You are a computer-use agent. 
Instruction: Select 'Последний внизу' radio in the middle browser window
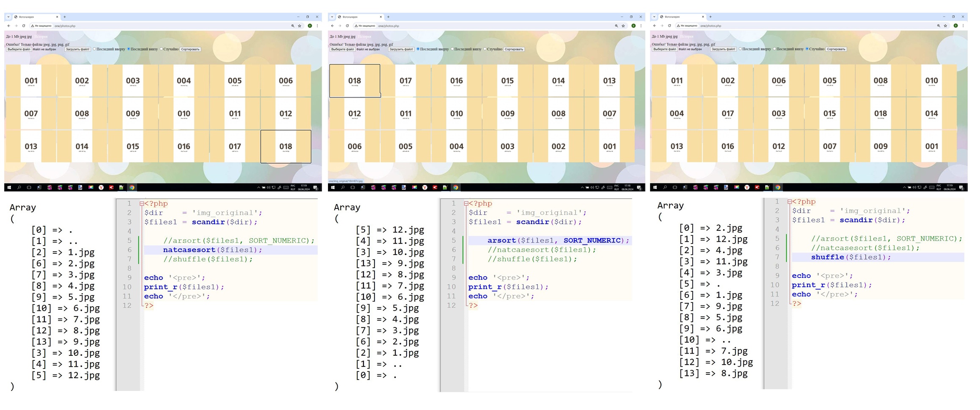pyautogui.click(x=452, y=49)
